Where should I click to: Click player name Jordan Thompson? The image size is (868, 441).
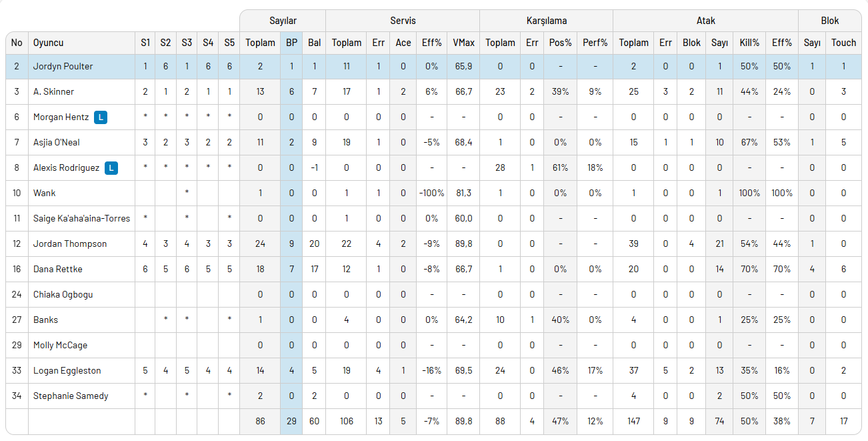tap(70, 244)
